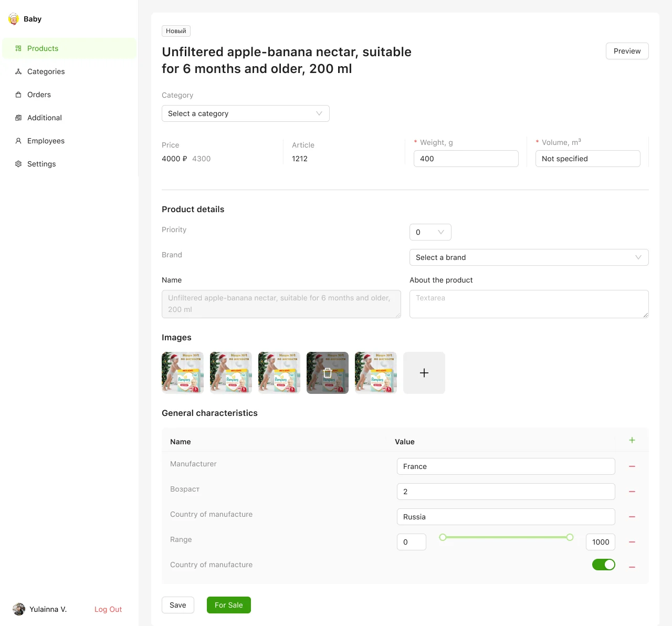Click the article number 1212

tap(300, 159)
